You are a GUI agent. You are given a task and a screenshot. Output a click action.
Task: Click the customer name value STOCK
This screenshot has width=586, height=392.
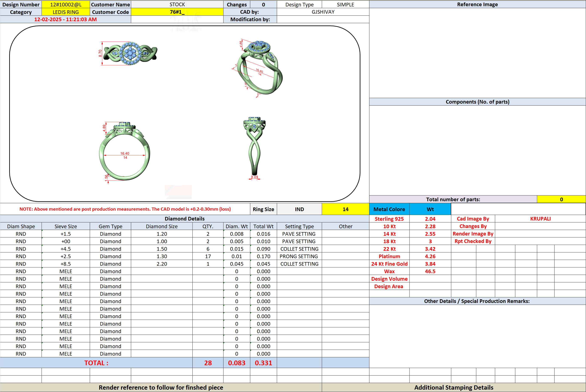(177, 4)
